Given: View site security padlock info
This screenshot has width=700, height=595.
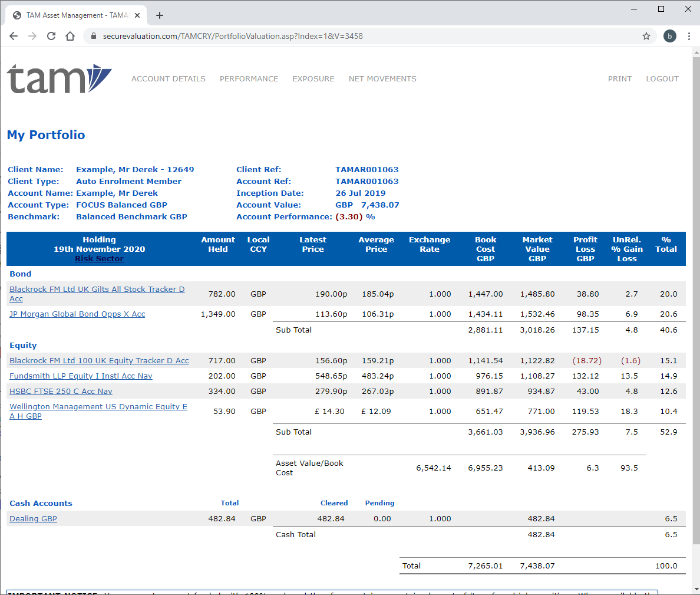Looking at the screenshot, I should click(x=93, y=36).
